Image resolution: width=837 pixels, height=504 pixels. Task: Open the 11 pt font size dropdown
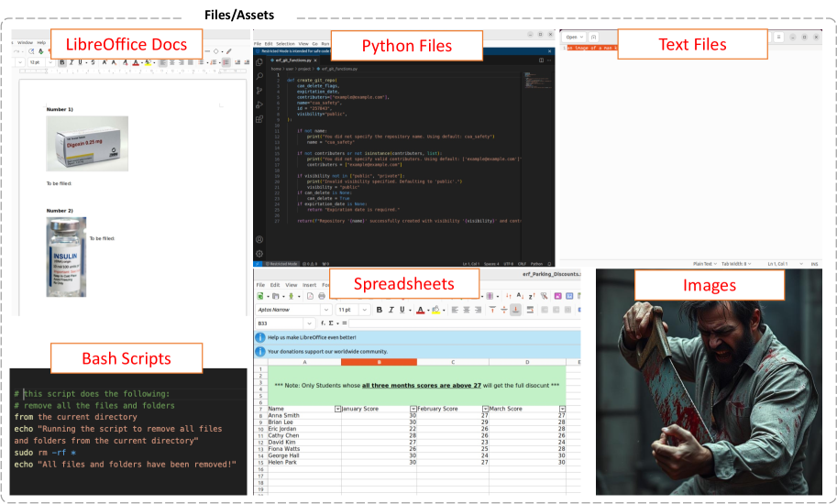pos(364,310)
